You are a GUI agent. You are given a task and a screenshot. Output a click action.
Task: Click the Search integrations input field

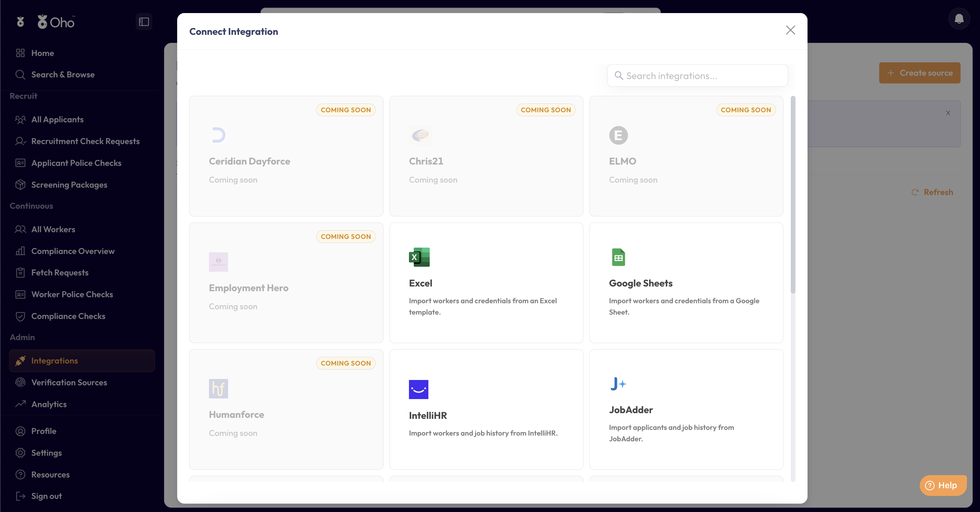pyautogui.click(x=697, y=76)
